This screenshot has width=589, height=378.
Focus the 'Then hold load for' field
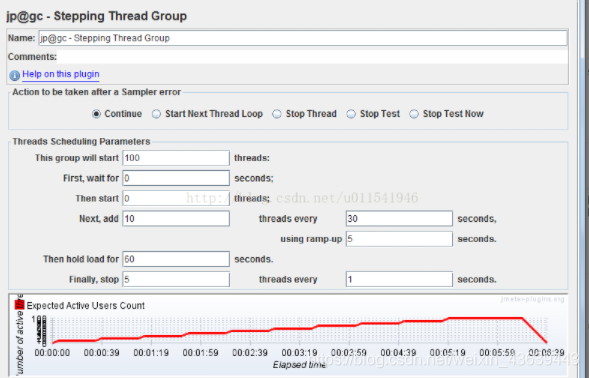click(176, 259)
